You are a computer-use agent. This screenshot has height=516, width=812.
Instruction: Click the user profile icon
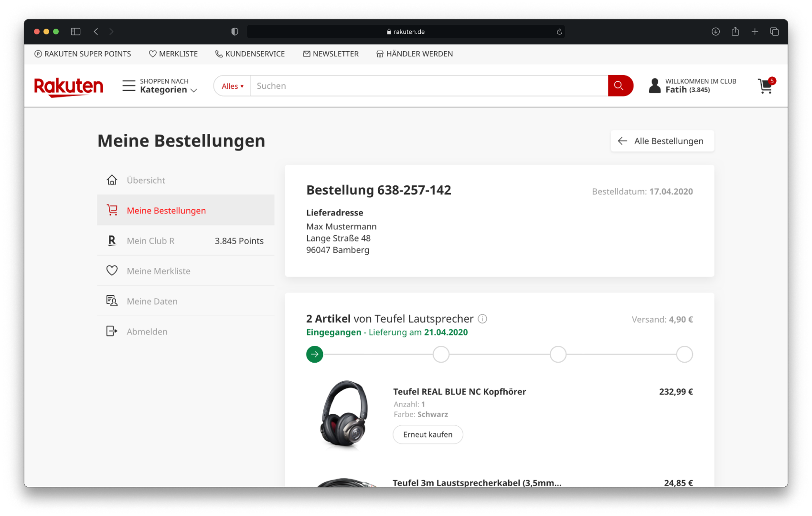(655, 86)
